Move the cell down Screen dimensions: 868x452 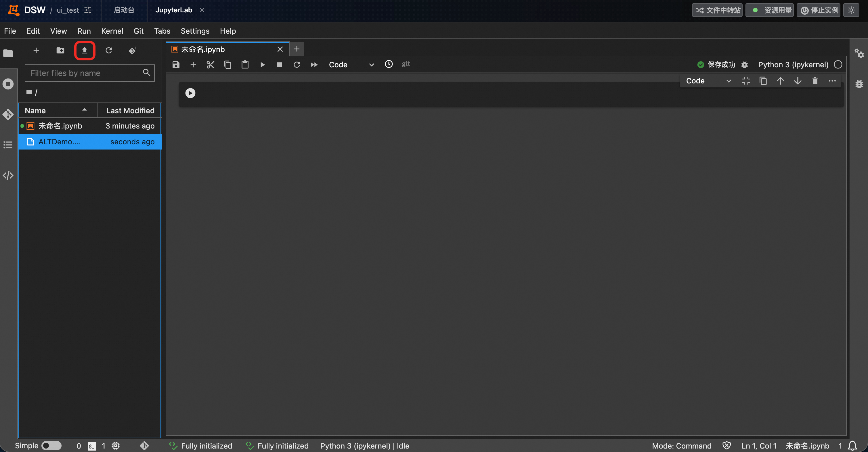(798, 81)
